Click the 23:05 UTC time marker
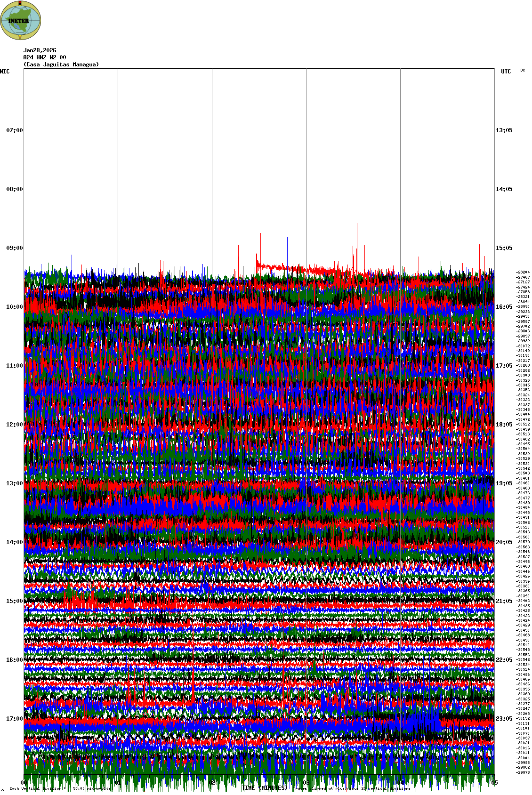 (504, 719)
